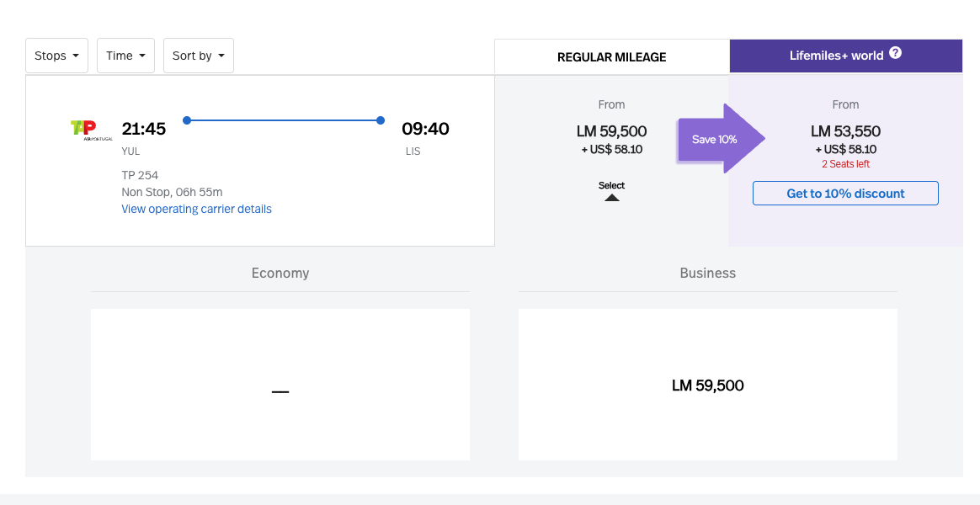Image resolution: width=980 pixels, height=505 pixels.
Task: Click the LIS arrival airport code
Action: tap(413, 151)
